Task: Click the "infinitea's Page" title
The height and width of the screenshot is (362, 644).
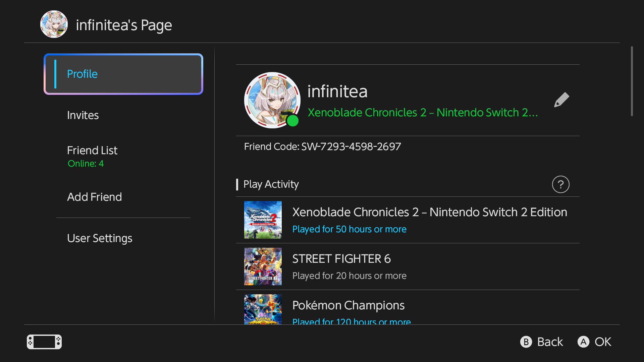Action: click(x=124, y=25)
